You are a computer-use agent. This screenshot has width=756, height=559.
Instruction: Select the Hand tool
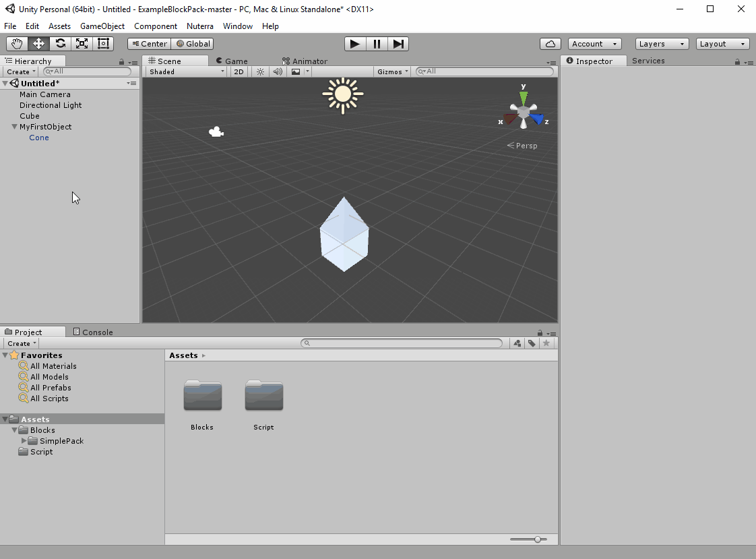(17, 44)
